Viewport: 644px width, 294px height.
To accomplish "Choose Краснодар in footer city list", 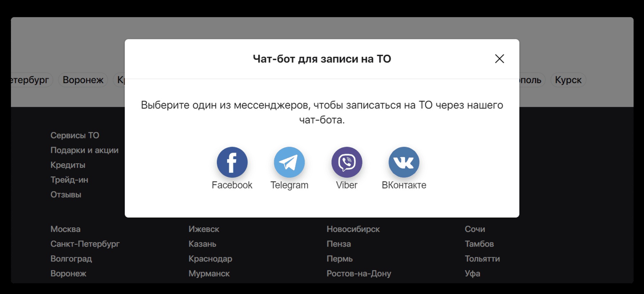I will 210,259.
